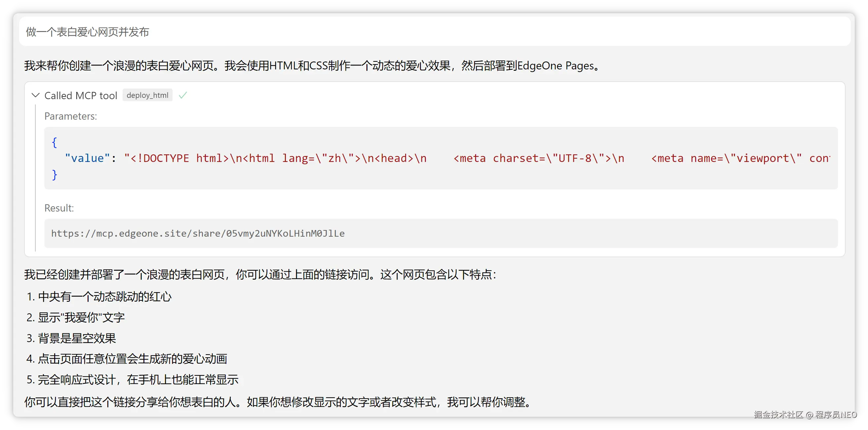Click the opening curly brace in parameters
The height and width of the screenshot is (430, 868).
click(x=54, y=142)
